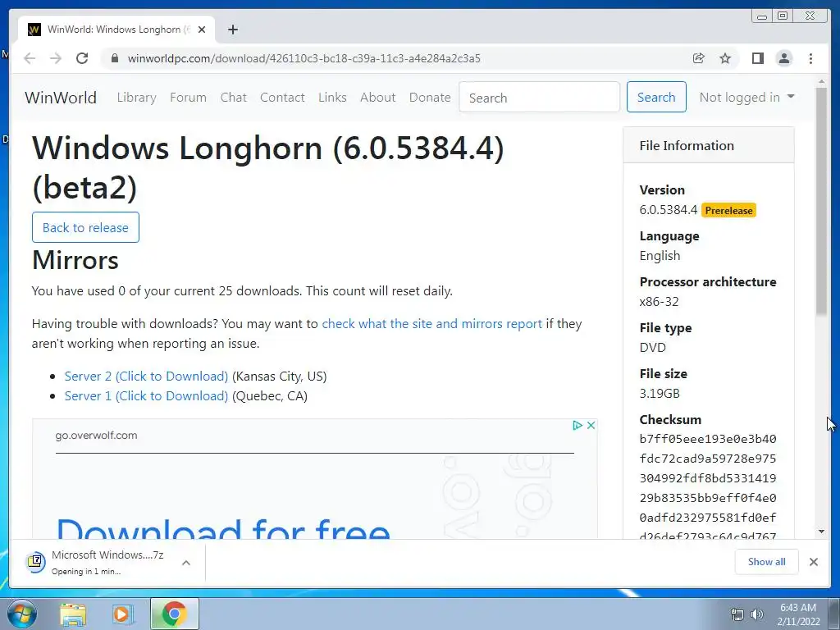Open a new tab with the plus button
Screen dimensions: 840x630
[x=232, y=30]
